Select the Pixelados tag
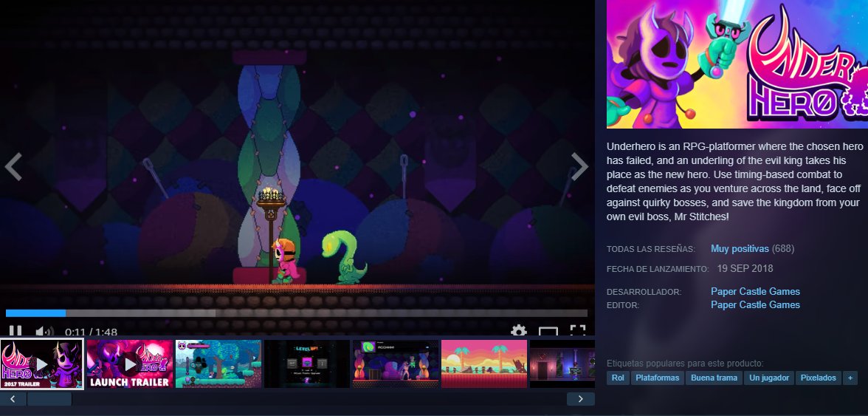The image size is (868, 416). pyautogui.click(x=818, y=378)
